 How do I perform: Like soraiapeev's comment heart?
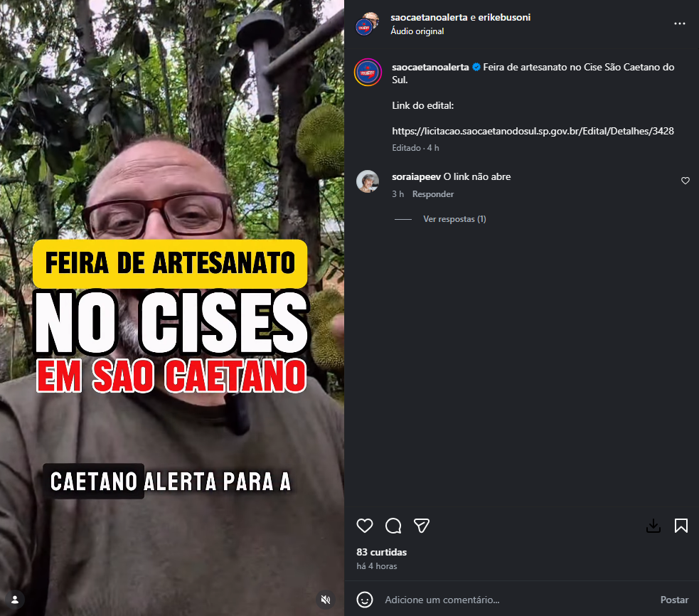click(x=685, y=181)
